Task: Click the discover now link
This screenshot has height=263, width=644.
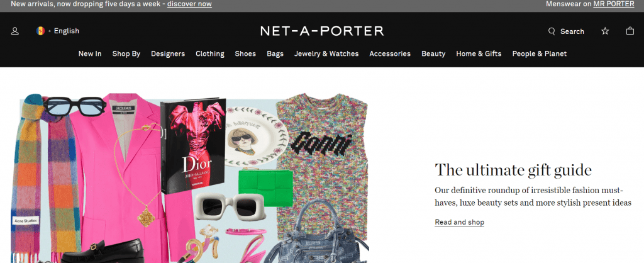Action: 189,4
